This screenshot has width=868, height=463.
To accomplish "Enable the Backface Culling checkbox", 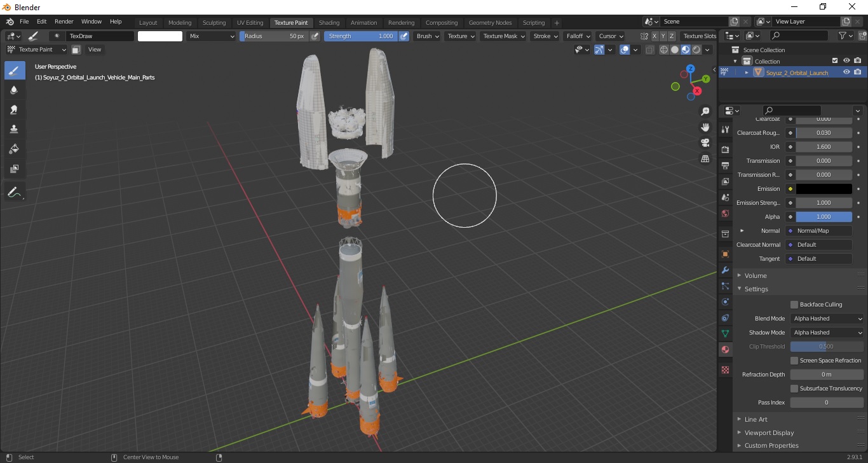I will pos(794,305).
